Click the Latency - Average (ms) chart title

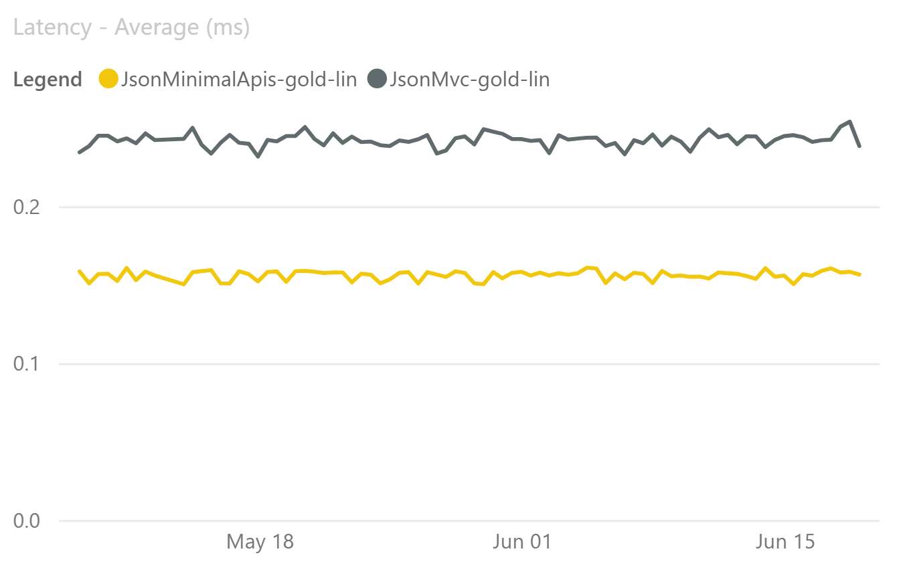click(131, 28)
